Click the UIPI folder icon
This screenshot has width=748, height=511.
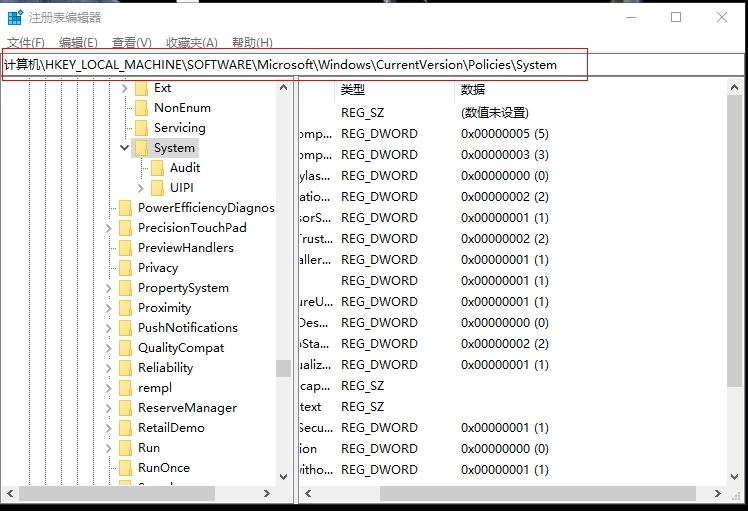157,188
